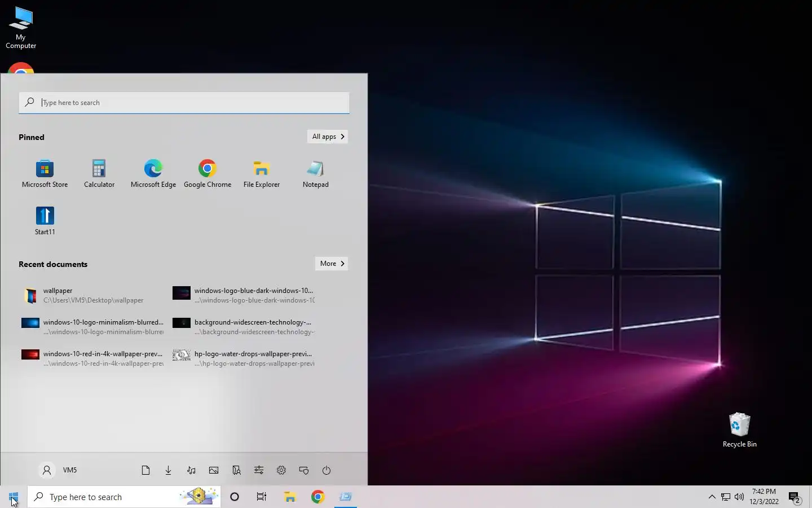
Task: Show hidden system tray icons
Action: (x=712, y=497)
